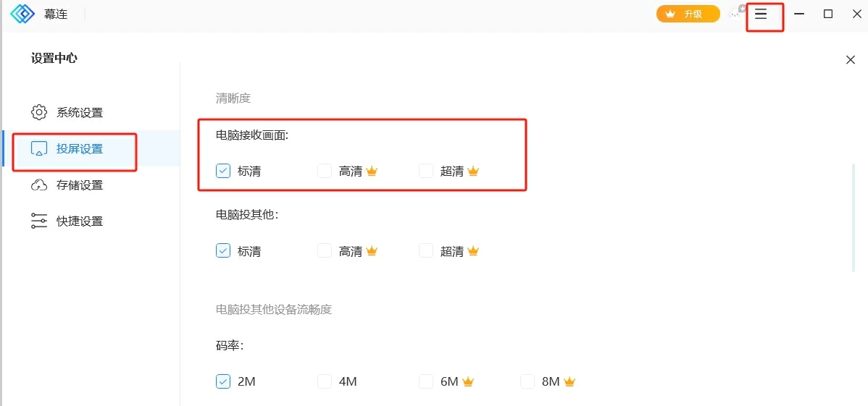Switch to 系统设置 tab

point(91,113)
